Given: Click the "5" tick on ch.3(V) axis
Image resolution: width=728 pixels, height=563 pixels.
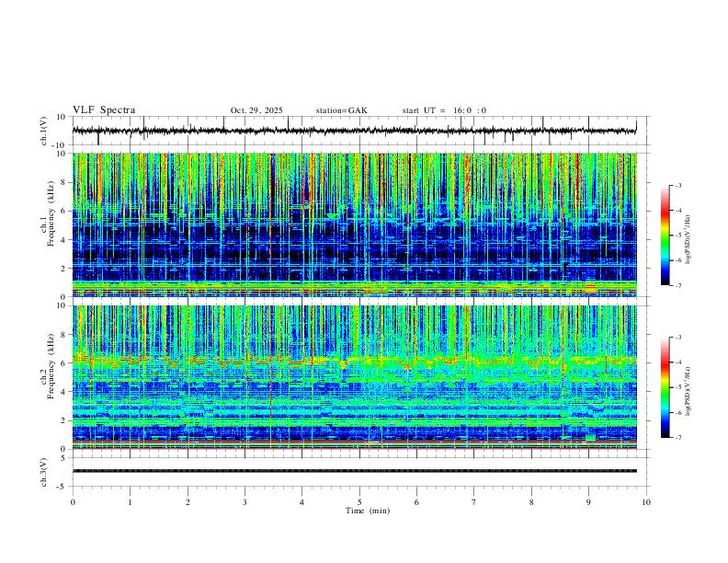Looking at the screenshot, I should 63,458.
